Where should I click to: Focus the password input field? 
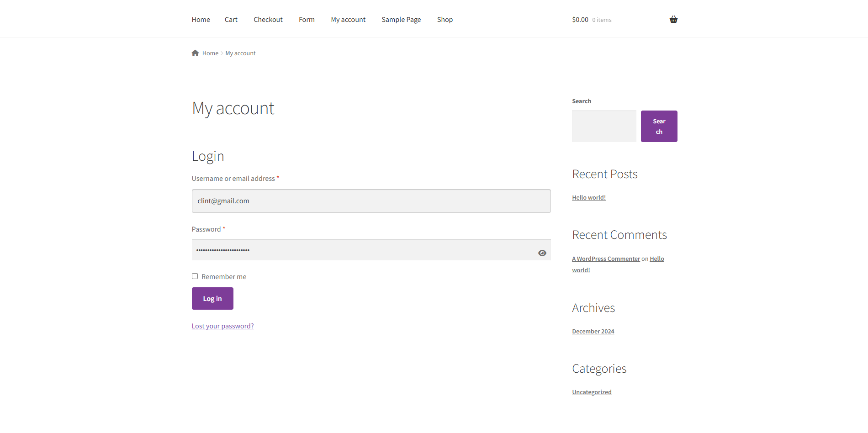[x=371, y=250]
